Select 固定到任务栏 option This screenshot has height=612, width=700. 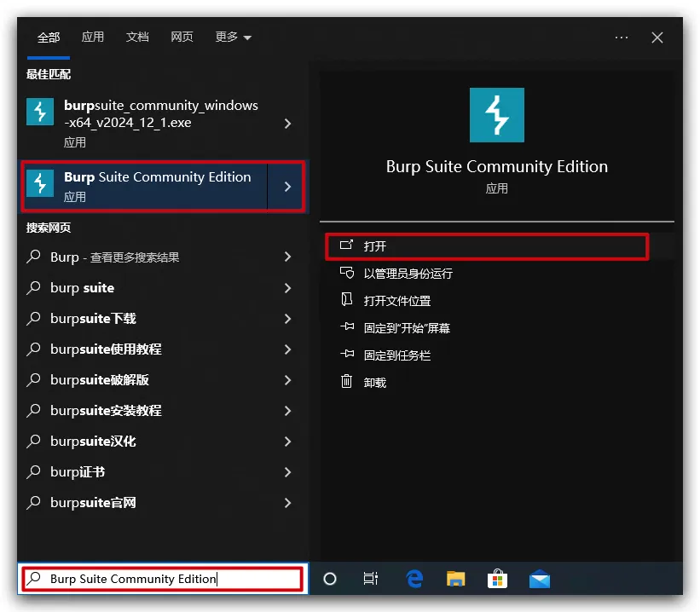point(396,355)
